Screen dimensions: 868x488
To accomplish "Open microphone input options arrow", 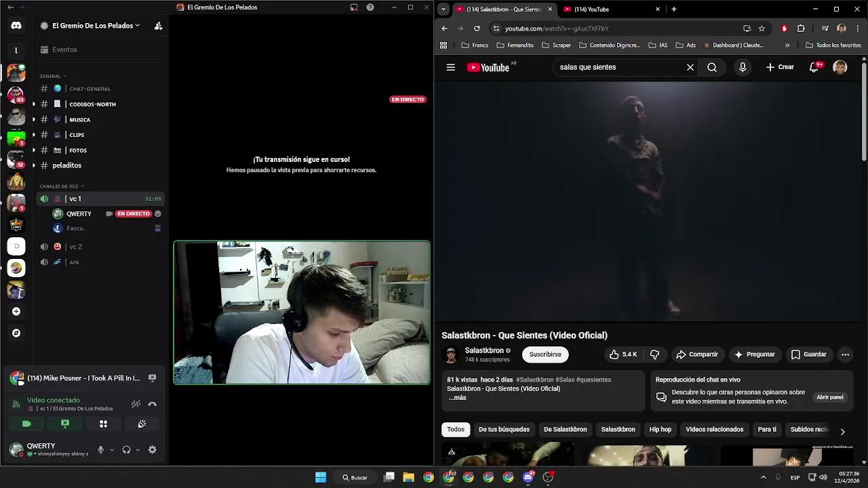I will 112,449.
